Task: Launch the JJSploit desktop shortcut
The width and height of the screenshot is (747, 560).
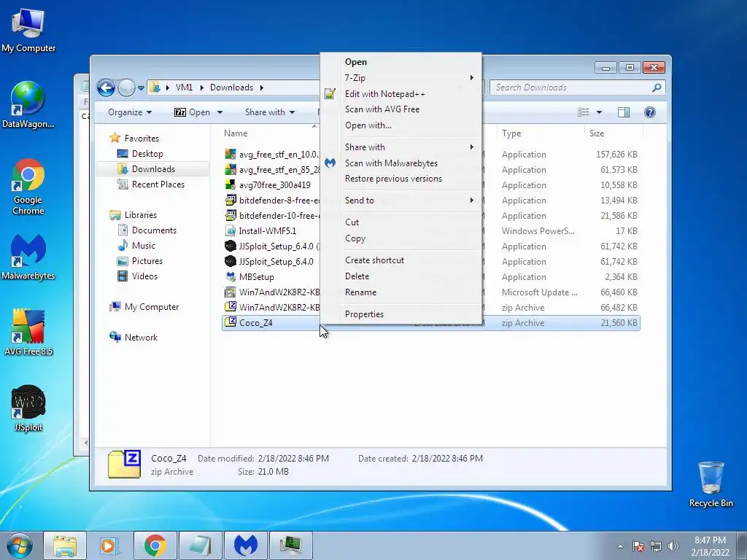Action: pyautogui.click(x=28, y=408)
